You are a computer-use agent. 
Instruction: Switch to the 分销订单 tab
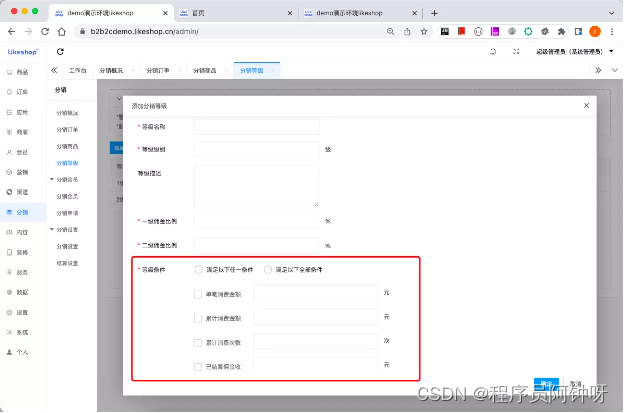(x=158, y=70)
